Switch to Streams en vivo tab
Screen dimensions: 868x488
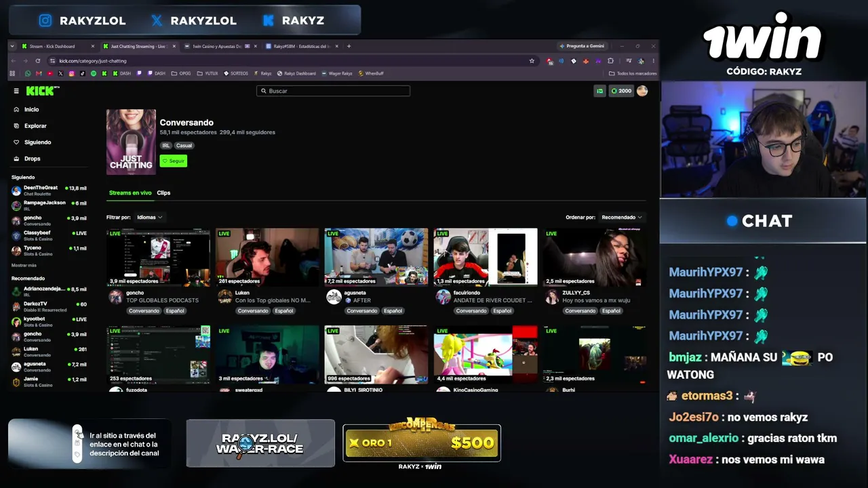(x=130, y=193)
